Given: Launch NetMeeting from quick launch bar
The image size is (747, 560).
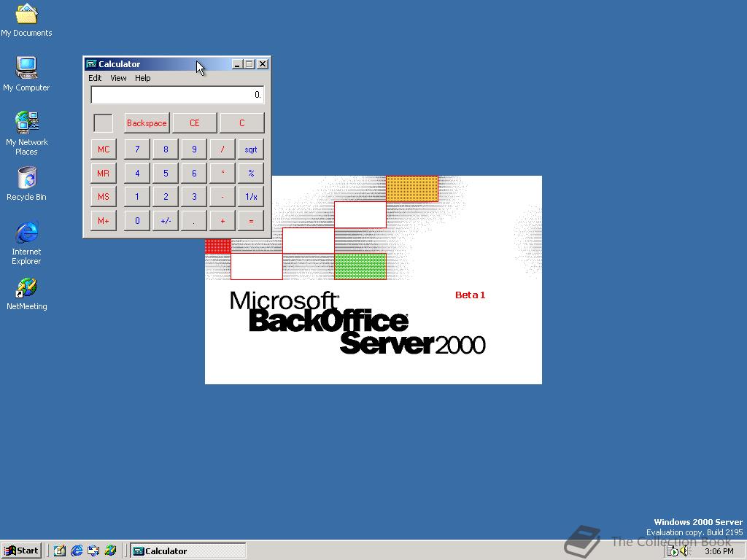Looking at the screenshot, I should [x=111, y=551].
